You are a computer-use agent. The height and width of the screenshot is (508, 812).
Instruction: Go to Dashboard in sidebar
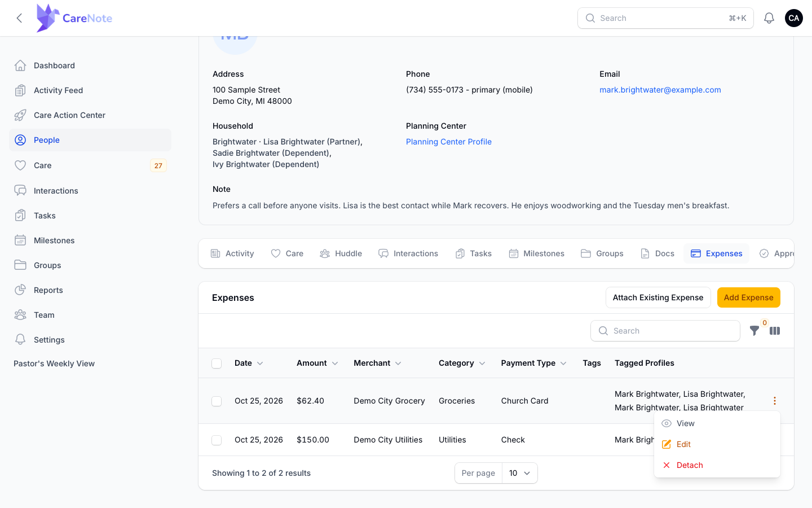click(x=90, y=65)
